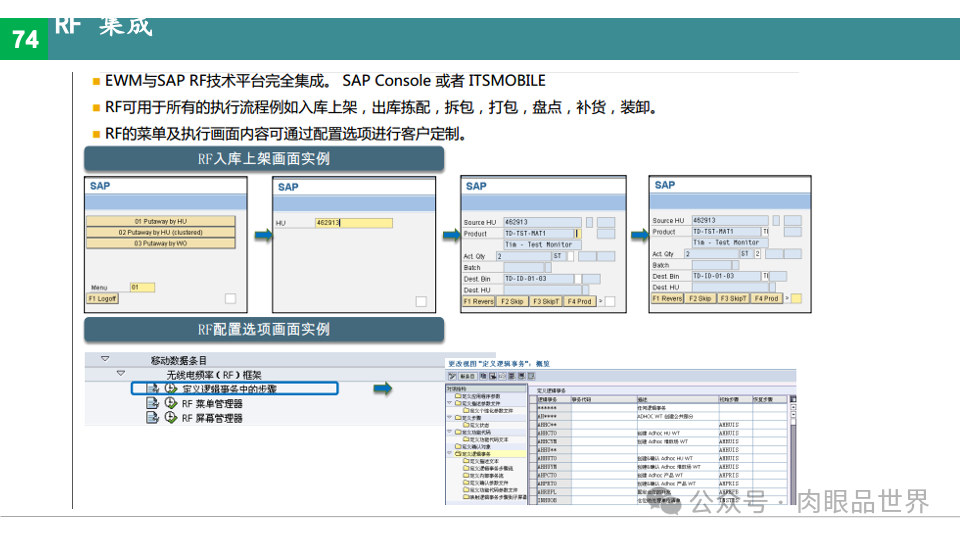
Task: Click F3 SkipT in the rightmost SAP screen
Action: tap(733, 299)
